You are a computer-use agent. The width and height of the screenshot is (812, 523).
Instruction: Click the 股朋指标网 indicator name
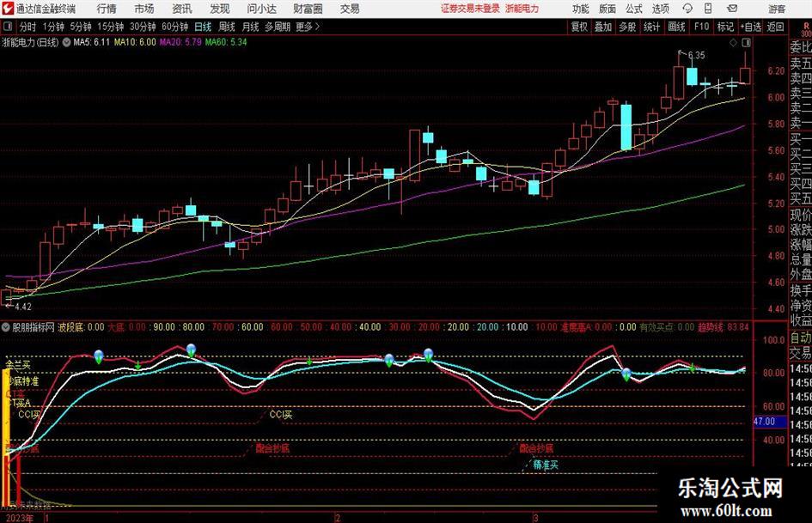point(34,327)
